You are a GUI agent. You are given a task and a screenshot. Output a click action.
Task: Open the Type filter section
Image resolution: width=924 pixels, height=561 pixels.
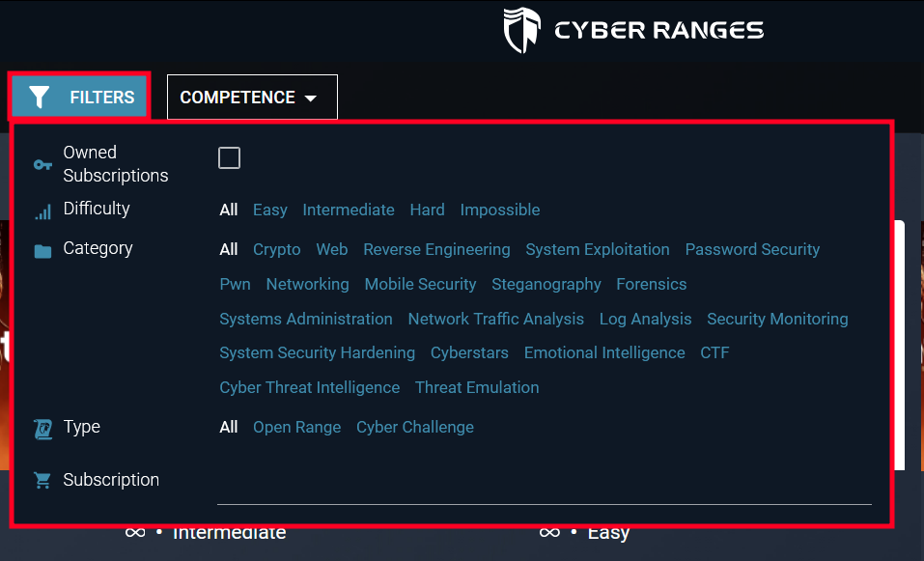(81, 427)
